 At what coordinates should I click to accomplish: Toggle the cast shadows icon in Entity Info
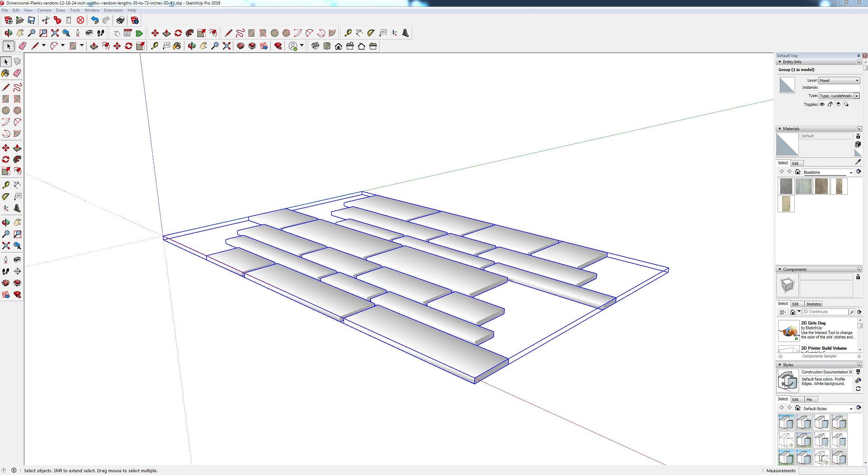click(x=838, y=104)
